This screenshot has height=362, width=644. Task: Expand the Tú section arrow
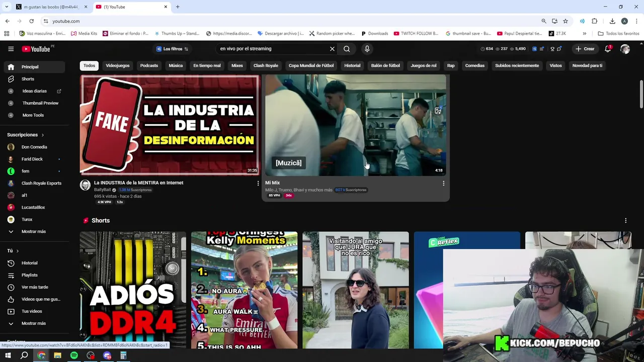(17, 251)
